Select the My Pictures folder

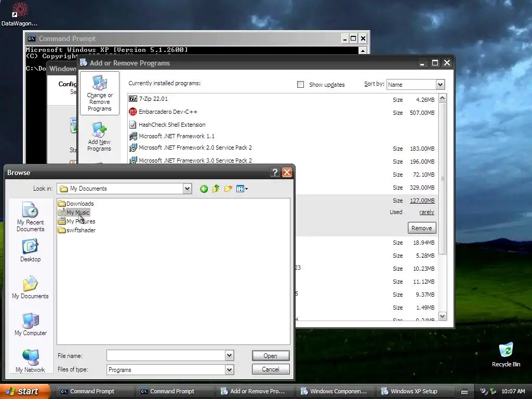click(x=77, y=221)
